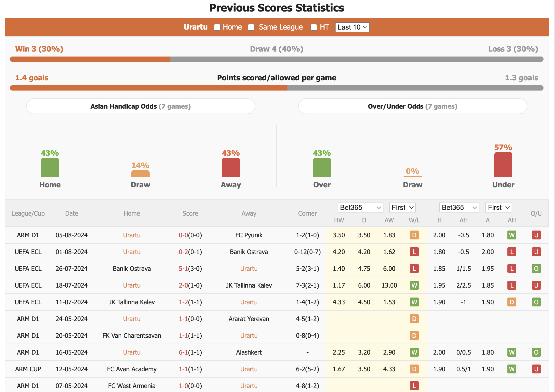The image size is (555, 392).
Task: Open the Bet365 dropdown above HW column
Action: 360,208
